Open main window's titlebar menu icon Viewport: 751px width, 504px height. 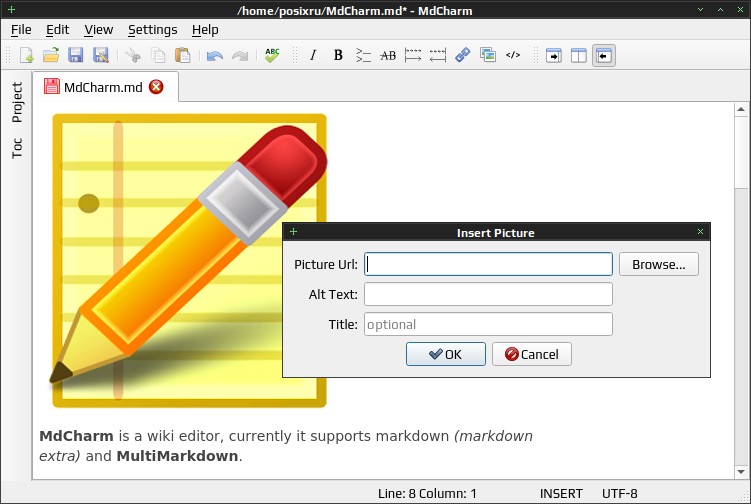(x=11, y=10)
